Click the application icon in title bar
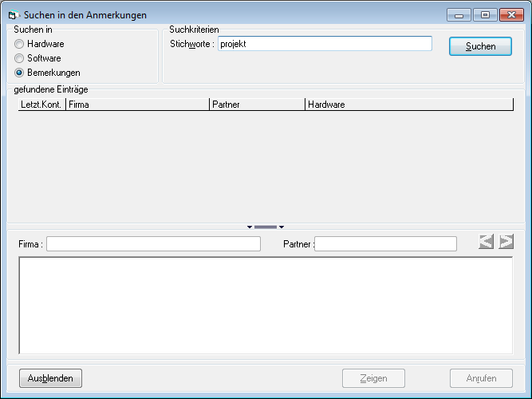Viewport: 532px width, 399px height. (12, 15)
